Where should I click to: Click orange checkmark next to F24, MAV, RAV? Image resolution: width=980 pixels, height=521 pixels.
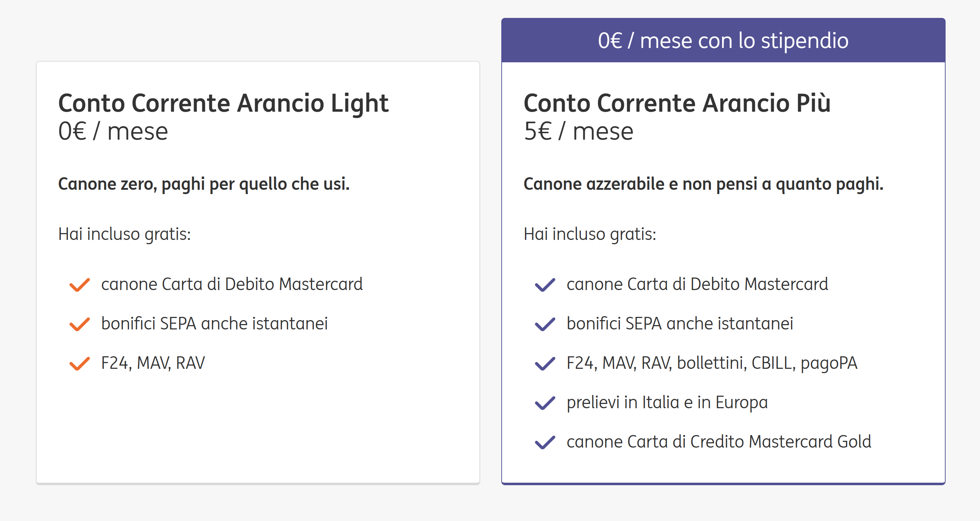click(80, 363)
